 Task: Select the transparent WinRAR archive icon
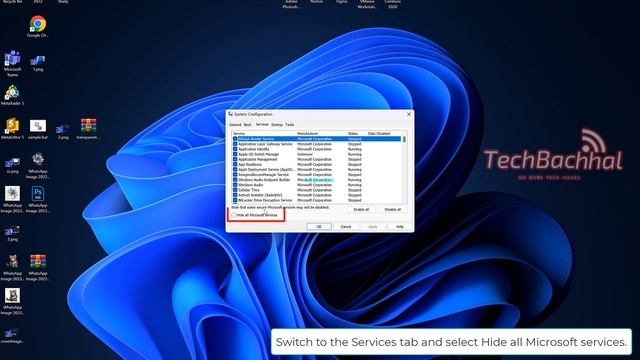pos(88,129)
